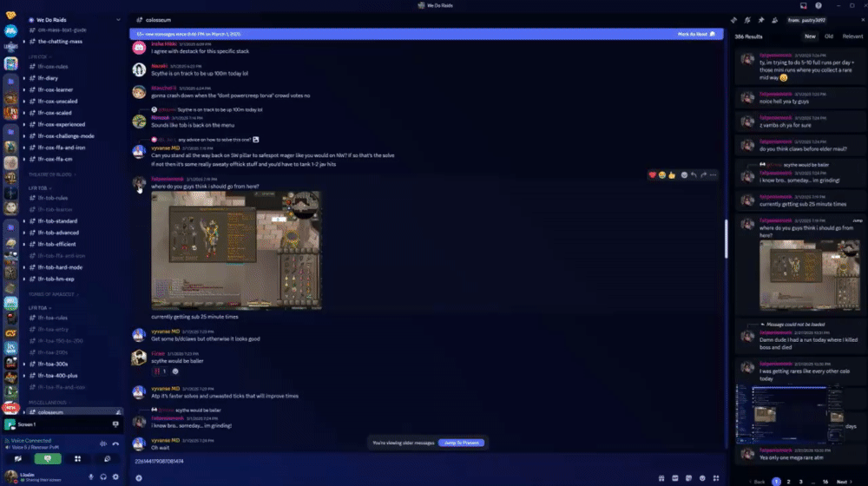Collapse the LFR TOB category
The width and height of the screenshot is (868, 486).
[x=40, y=188]
